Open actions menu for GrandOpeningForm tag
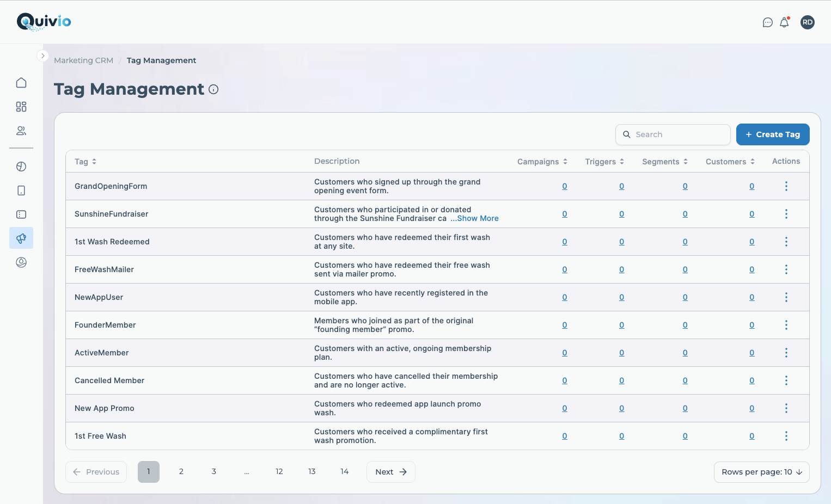 click(786, 186)
